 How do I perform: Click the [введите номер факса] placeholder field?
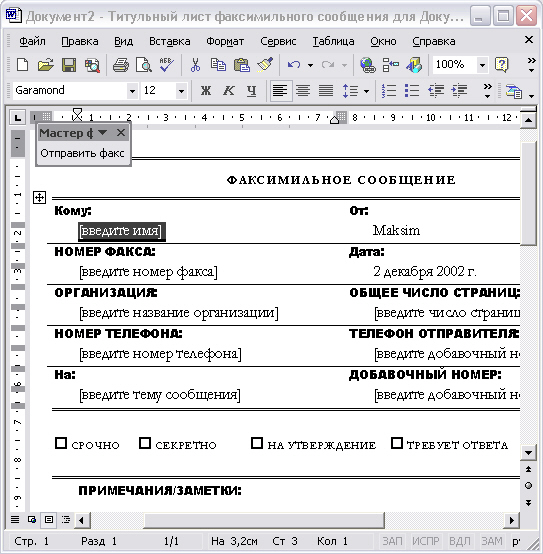coord(148,272)
